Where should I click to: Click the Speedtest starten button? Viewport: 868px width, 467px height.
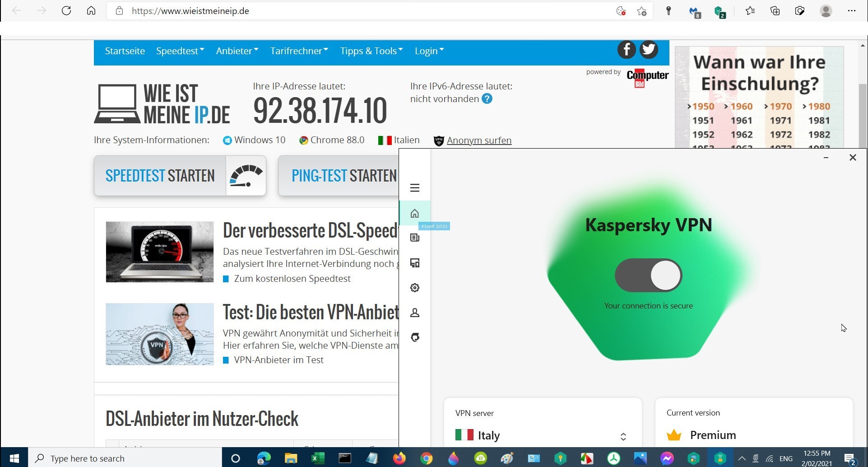[180, 176]
